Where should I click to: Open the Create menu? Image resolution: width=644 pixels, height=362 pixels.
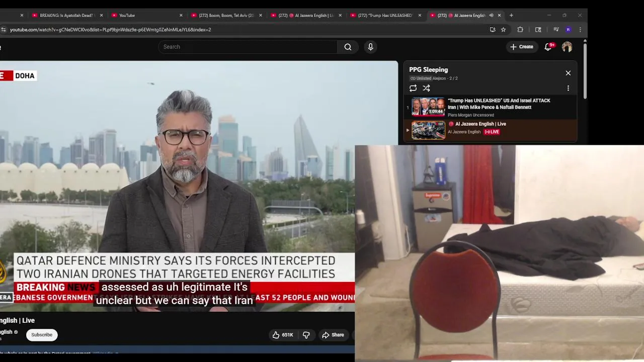521,47
